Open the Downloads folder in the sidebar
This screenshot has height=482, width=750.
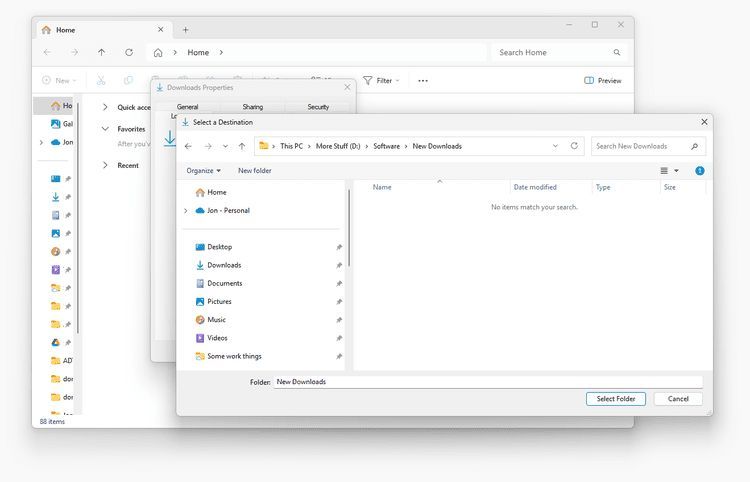pyautogui.click(x=223, y=265)
